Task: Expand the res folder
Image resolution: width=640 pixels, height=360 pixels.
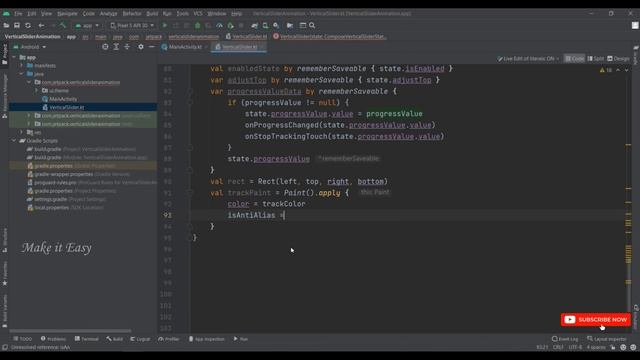Action: pyautogui.click(x=22, y=132)
